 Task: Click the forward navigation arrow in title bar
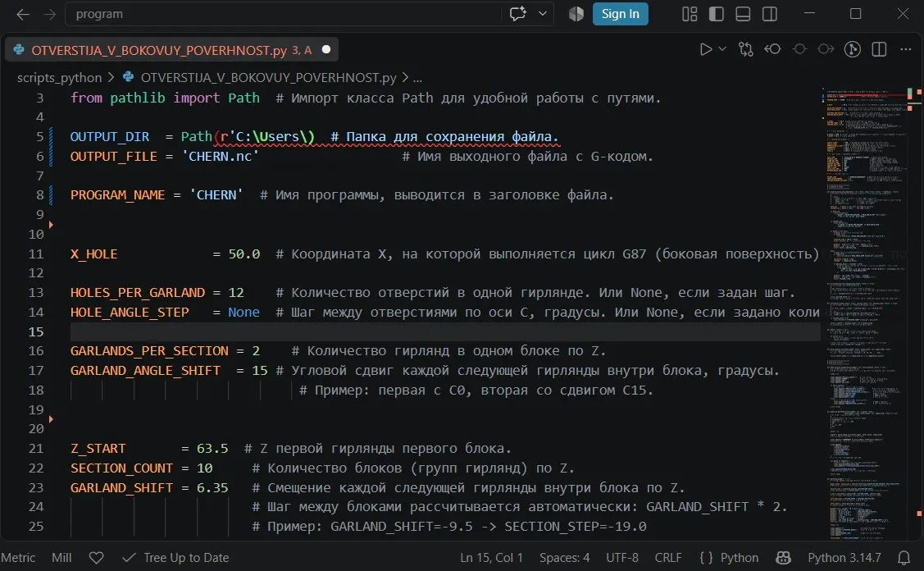(50, 14)
